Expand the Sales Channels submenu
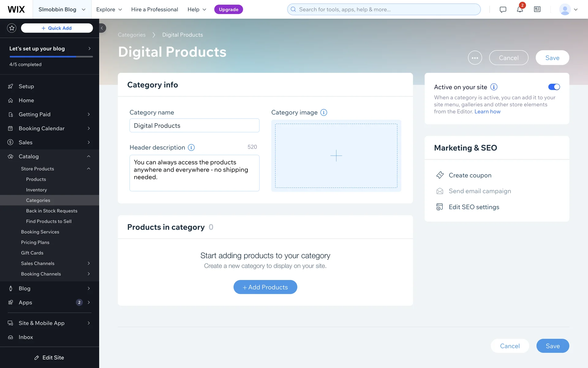The height and width of the screenshot is (368, 588). click(x=89, y=263)
